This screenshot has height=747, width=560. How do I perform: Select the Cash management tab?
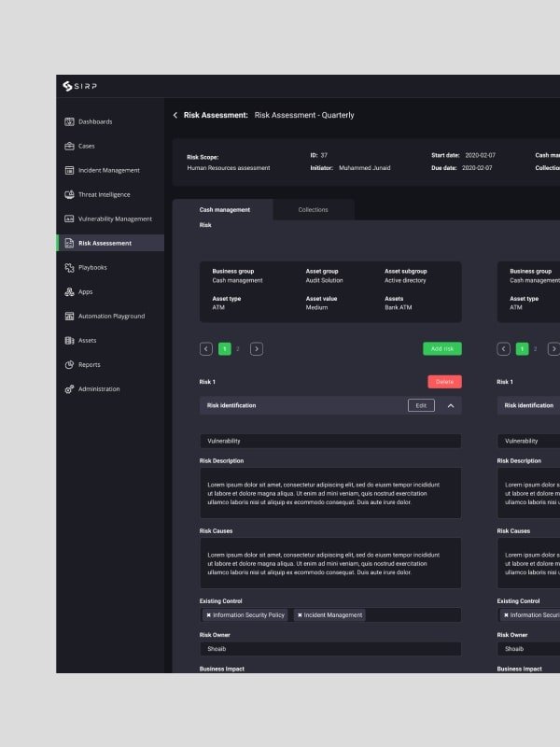(x=224, y=210)
